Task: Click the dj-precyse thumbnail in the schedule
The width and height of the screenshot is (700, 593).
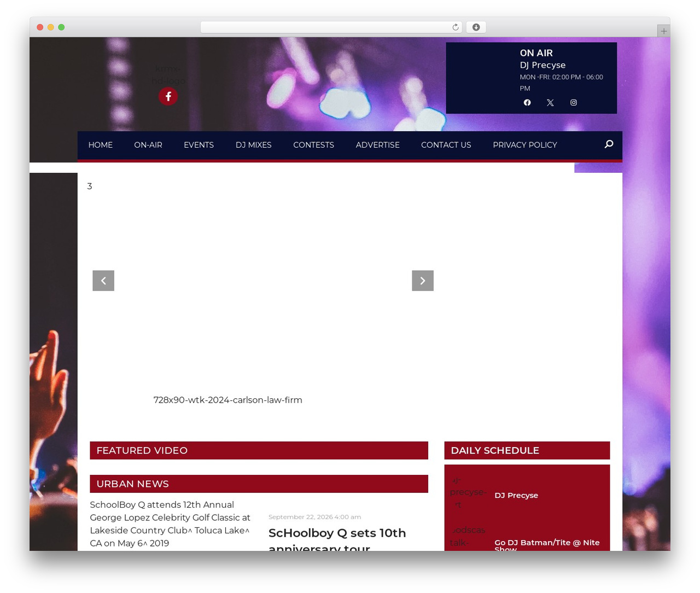Action: coord(468,492)
